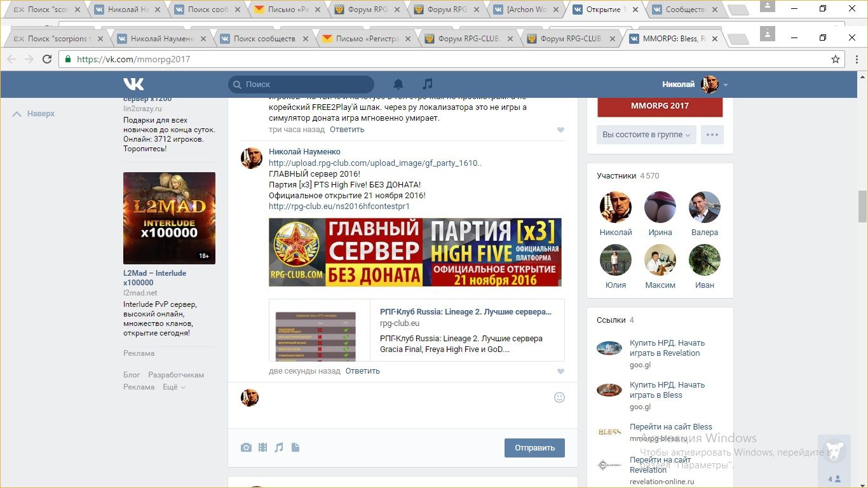Switch to the first Форум RPG-CLUB tab
This screenshot has height=488, width=868.
(x=470, y=38)
